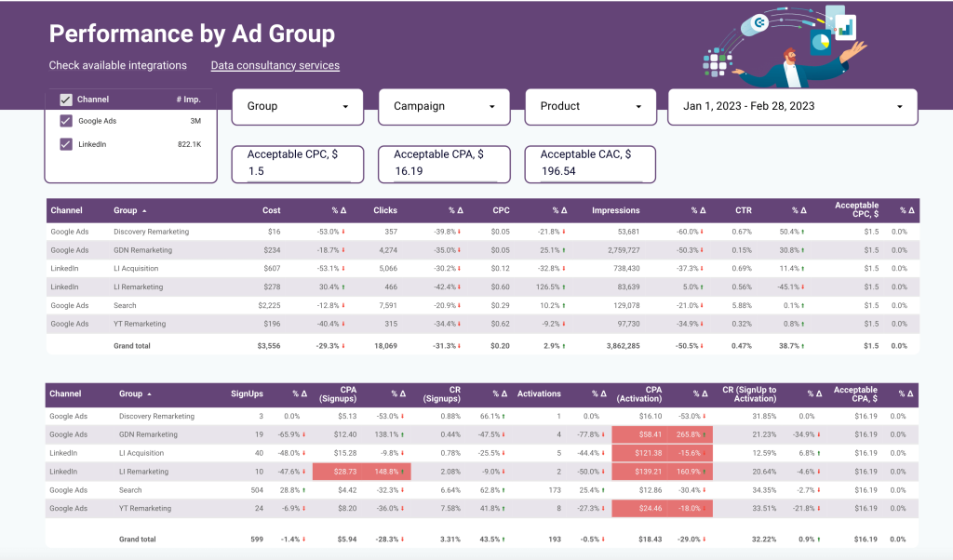Open the Group filter dropdown
This screenshot has width=953, height=560.
pos(297,106)
